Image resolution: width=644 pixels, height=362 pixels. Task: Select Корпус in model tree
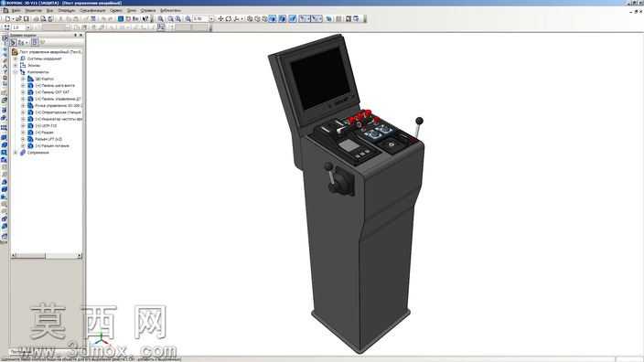(44, 79)
